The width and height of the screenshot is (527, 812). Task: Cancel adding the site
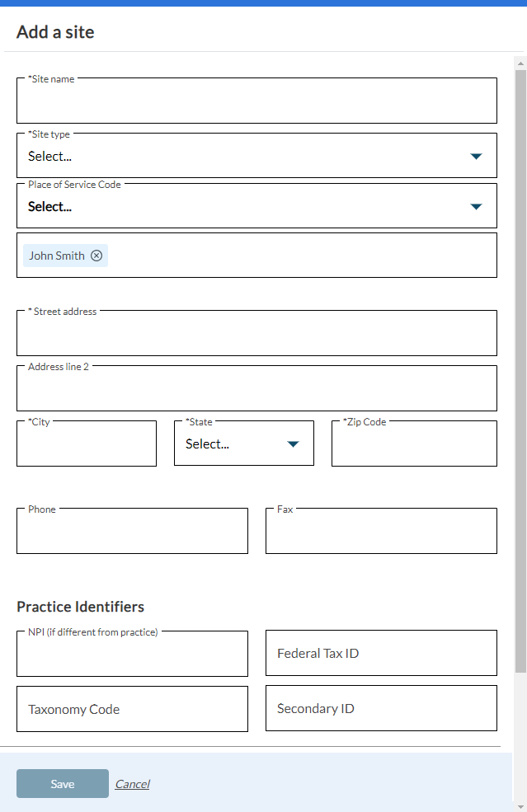coord(132,784)
